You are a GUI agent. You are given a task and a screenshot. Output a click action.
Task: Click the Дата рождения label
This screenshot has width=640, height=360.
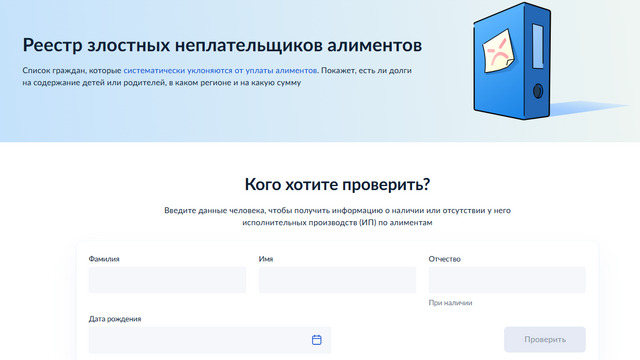(115, 319)
